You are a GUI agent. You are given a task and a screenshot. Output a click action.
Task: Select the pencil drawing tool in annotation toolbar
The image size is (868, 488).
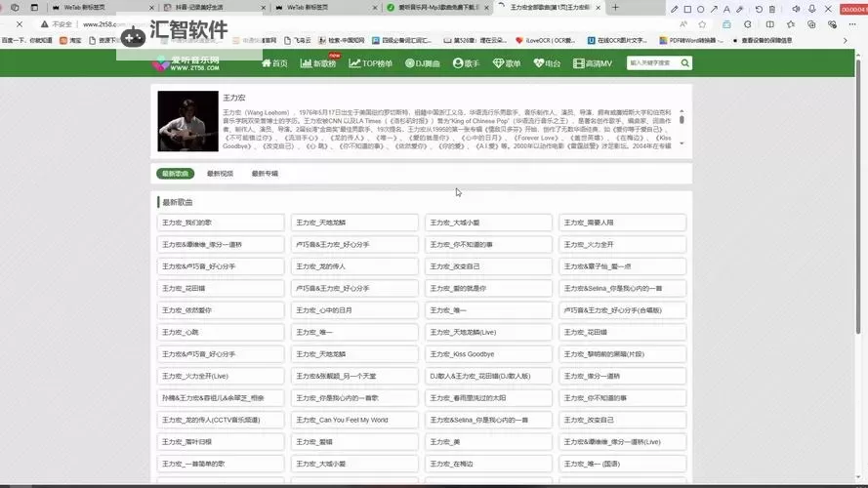[674, 9]
